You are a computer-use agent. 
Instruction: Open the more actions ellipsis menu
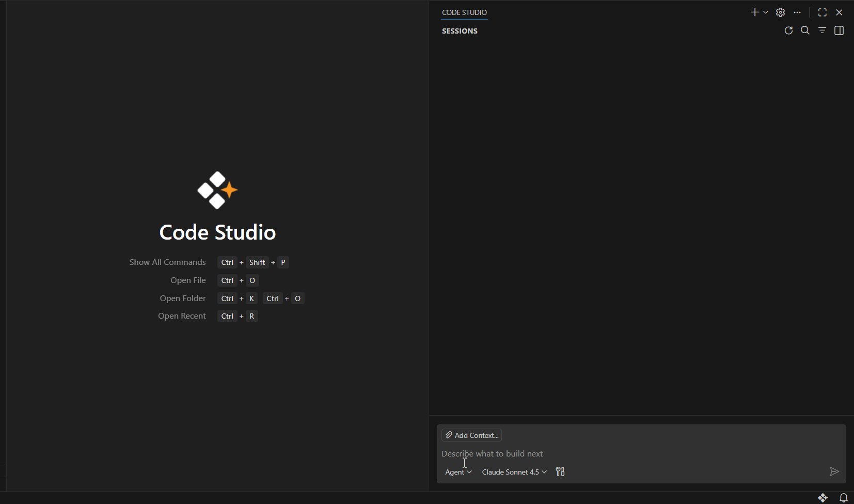click(798, 12)
